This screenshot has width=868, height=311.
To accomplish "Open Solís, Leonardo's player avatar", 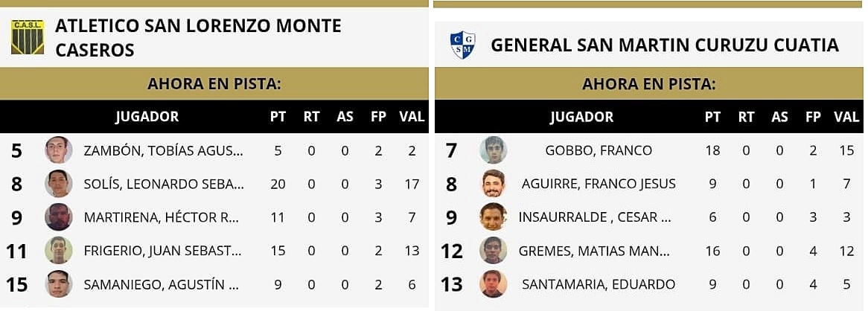I will (58, 184).
